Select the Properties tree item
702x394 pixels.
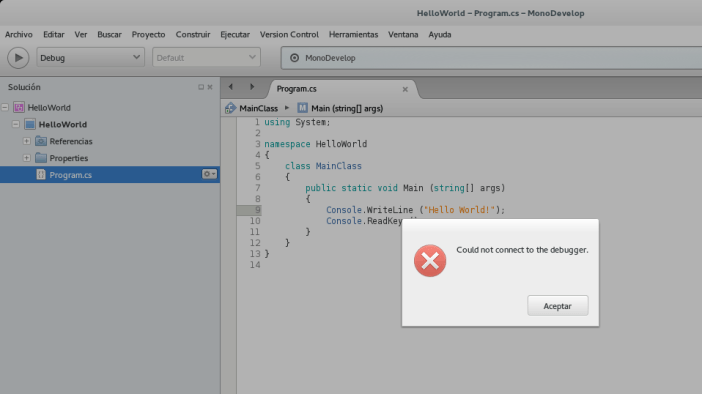click(x=68, y=158)
